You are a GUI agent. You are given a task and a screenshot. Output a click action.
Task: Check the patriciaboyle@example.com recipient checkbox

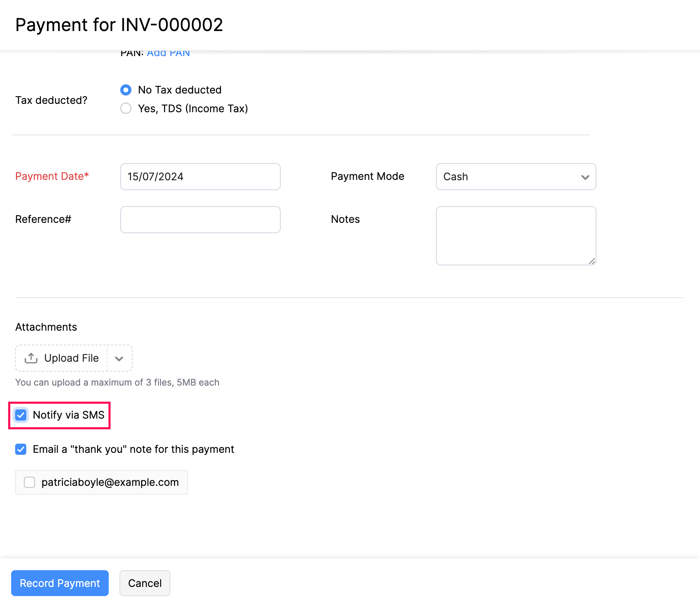pyautogui.click(x=29, y=482)
